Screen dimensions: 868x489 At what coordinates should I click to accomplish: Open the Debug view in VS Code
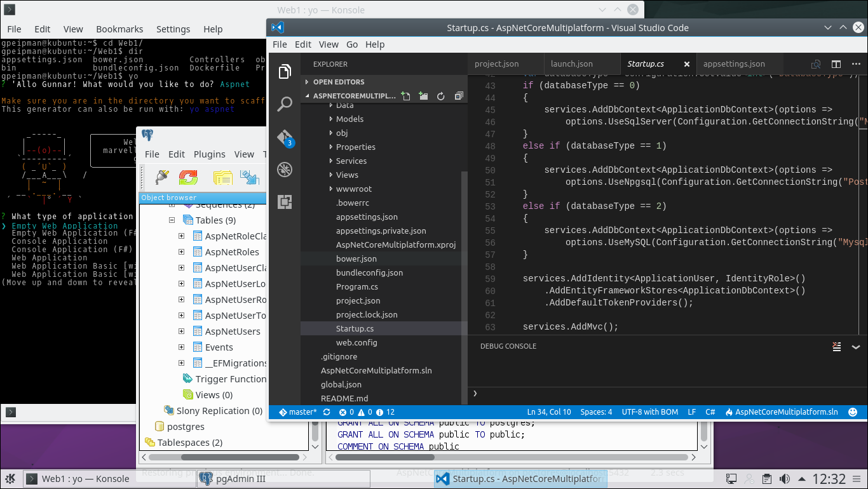pos(285,170)
